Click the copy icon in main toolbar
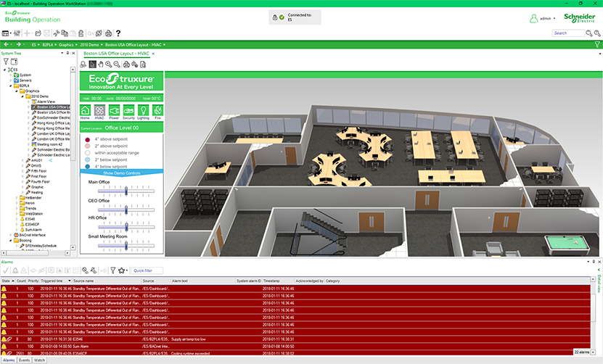603x364 pixels. (x=65, y=33)
